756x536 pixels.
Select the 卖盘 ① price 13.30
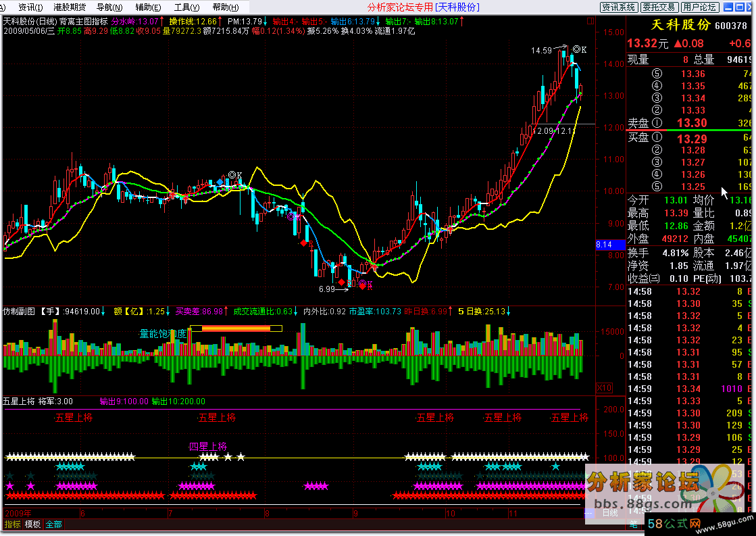pyautogui.click(x=692, y=123)
